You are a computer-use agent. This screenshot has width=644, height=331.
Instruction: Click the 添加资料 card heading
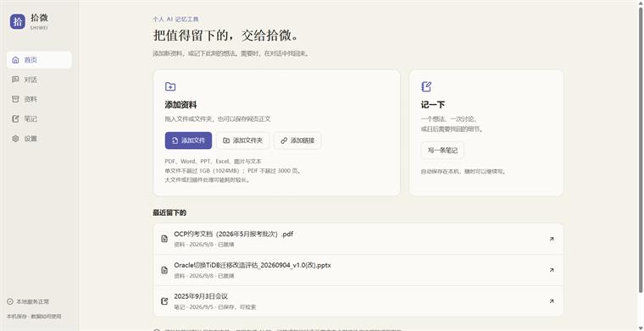(180, 105)
